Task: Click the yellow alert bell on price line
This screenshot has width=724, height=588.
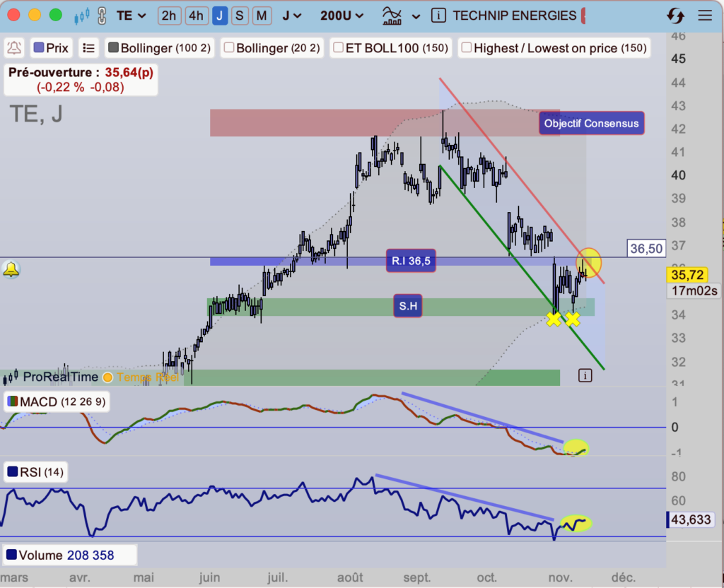Action: pyautogui.click(x=11, y=269)
